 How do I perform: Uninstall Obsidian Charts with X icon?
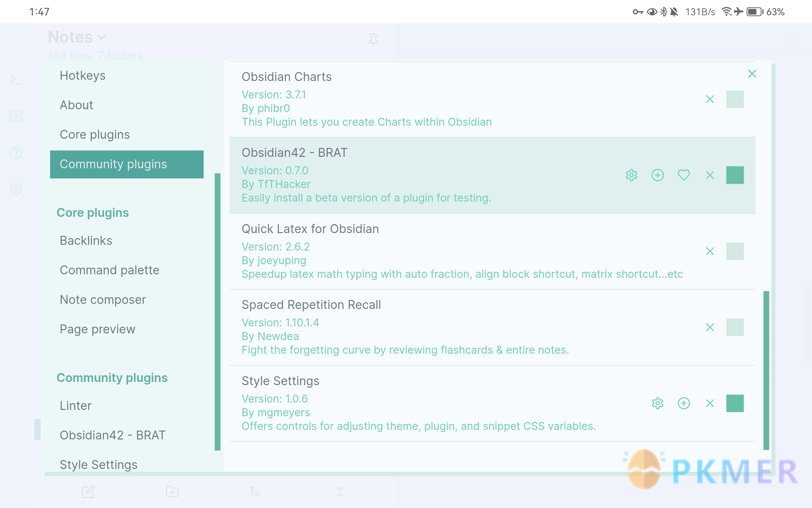[x=710, y=99]
